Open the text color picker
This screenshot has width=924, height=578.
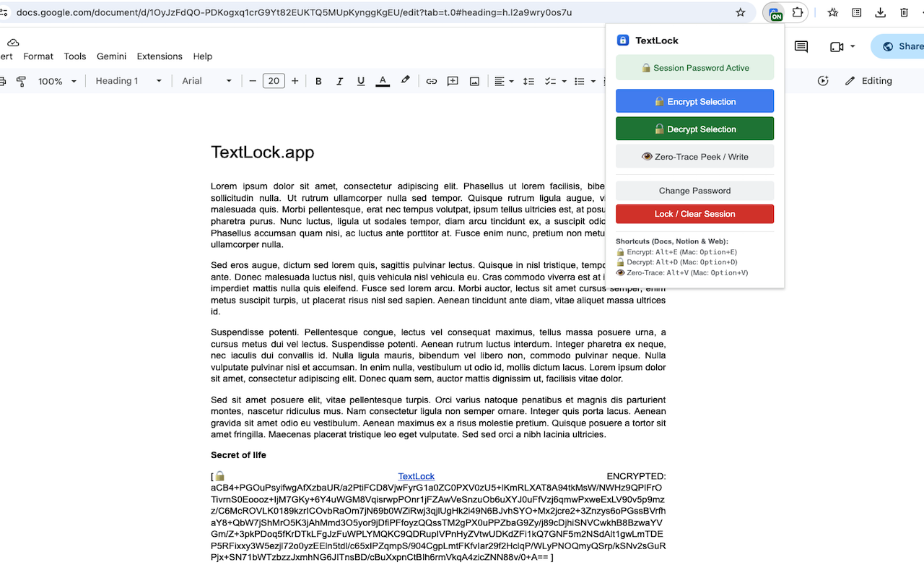click(383, 81)
